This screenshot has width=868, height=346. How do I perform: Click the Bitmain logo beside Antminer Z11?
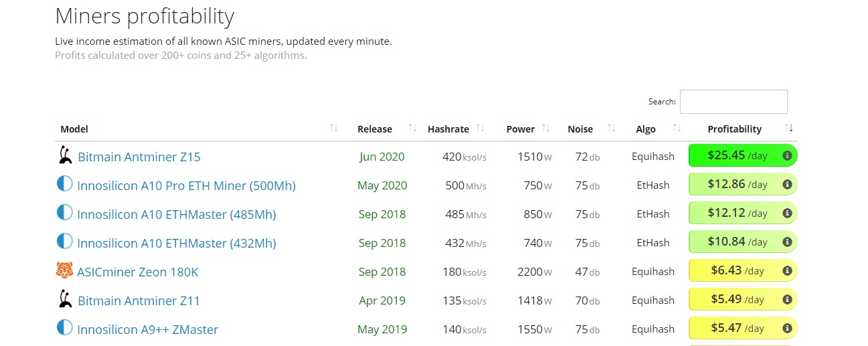(65, 300)
